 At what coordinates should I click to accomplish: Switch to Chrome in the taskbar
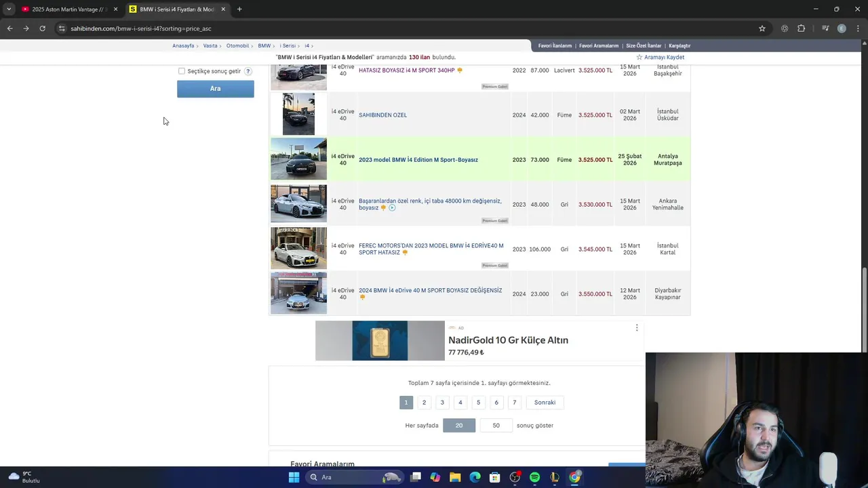click(574, 477)
